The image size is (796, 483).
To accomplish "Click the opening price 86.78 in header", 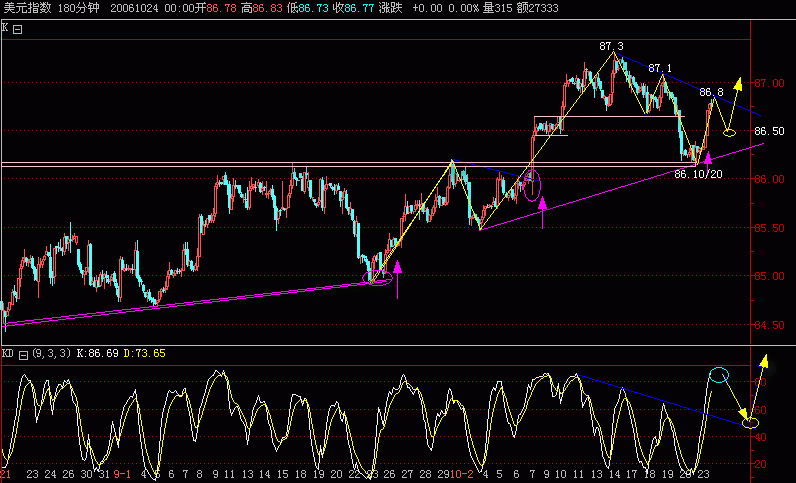I will coord(221,8).
